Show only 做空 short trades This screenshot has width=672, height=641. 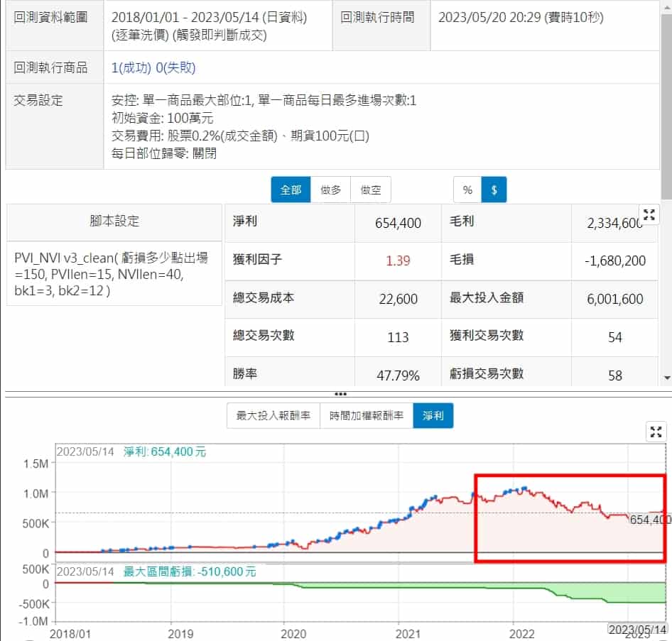tap(370, 190)
